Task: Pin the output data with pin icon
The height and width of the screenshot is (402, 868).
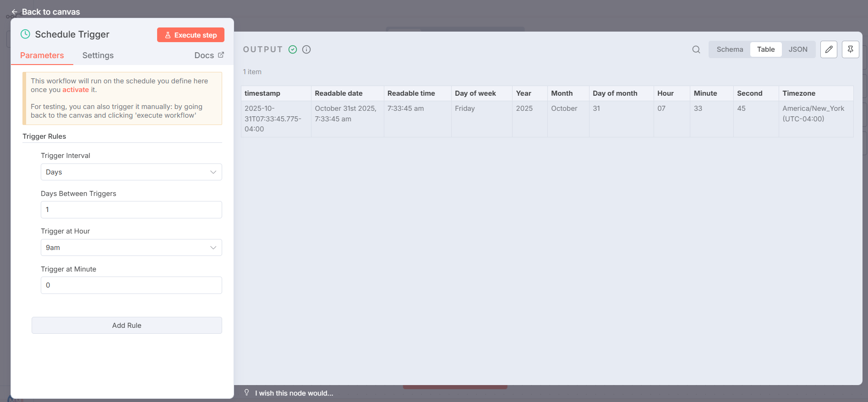Action: click(x=850, y=49)
